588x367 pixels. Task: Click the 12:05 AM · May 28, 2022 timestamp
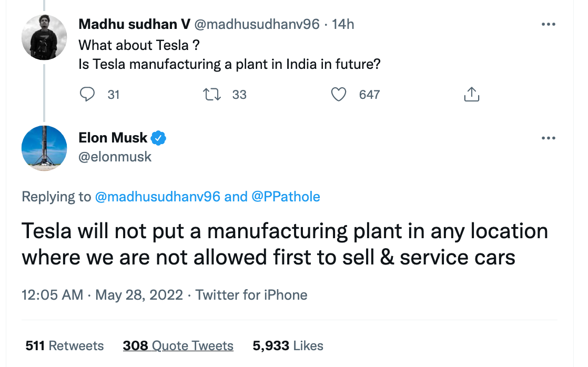(x=103, y=294)
